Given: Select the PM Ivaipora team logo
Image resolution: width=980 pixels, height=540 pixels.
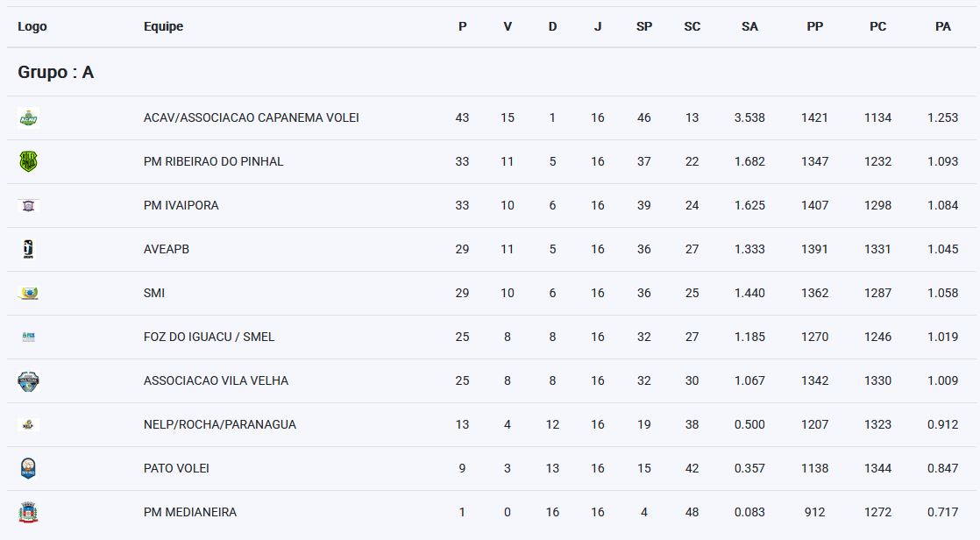Looking at the screenshot, I should (28, 206).
